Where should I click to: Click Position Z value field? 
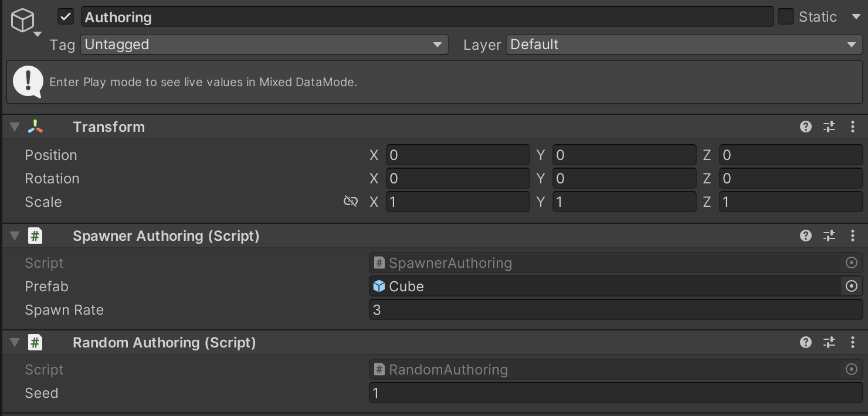[791, 155]
